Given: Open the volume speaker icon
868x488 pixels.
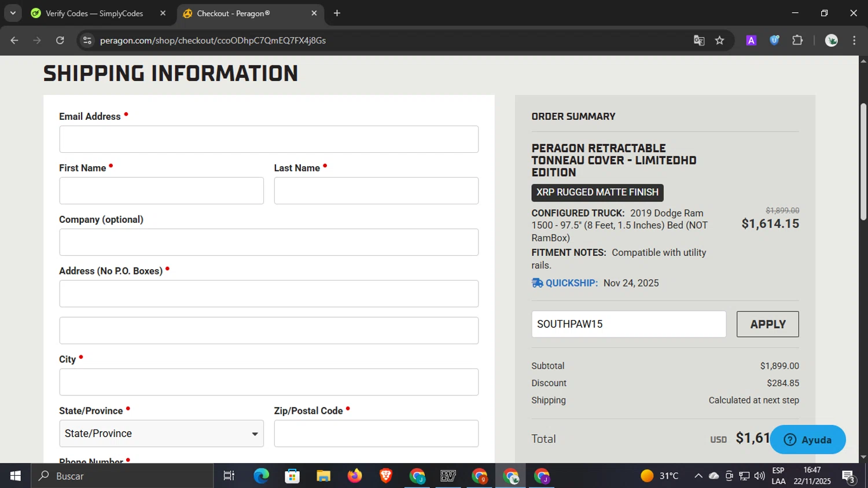Looking at the screenshot, I should click(x=760, y=476).
